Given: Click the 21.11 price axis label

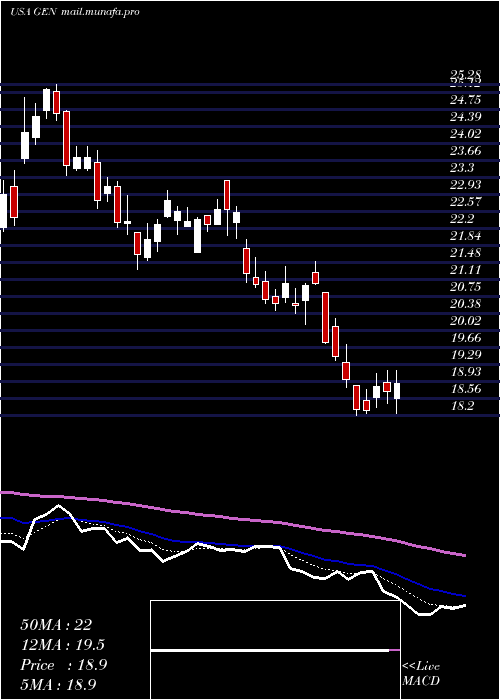Looking at the screenshot, I should (x=466, y=270).
